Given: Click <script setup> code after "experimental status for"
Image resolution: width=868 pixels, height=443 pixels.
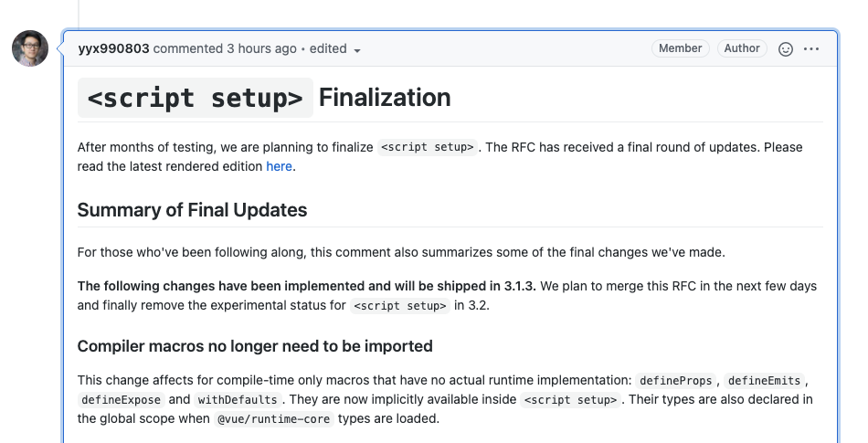Looking at the screenshot, I should tap(400, 306).
